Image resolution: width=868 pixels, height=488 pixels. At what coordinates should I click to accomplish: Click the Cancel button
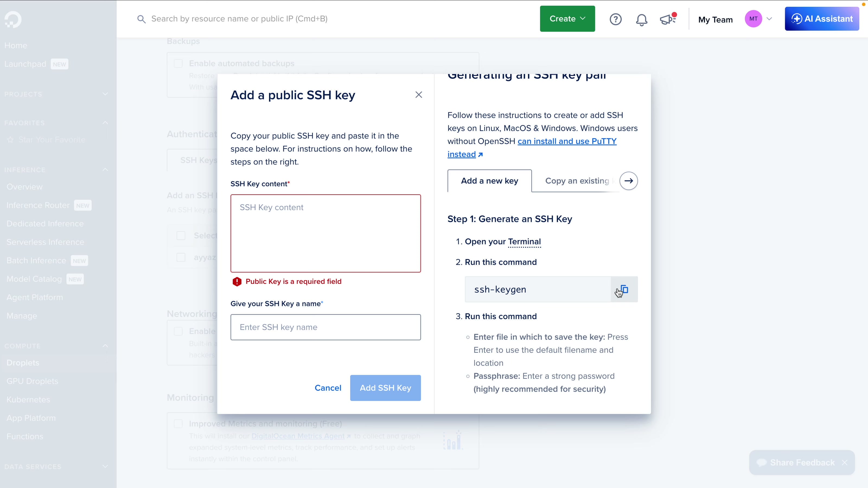tap(328, 388)
